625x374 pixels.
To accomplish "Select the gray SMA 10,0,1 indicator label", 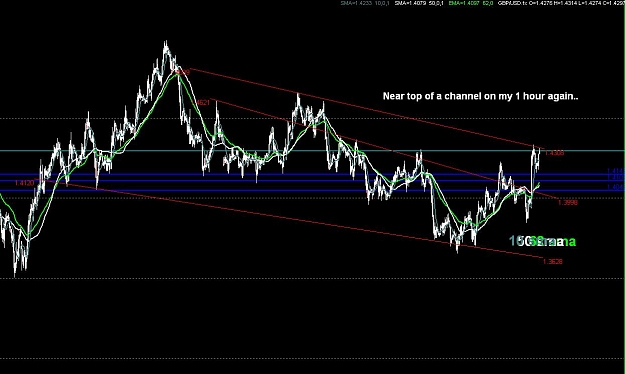I will point(365,3).
